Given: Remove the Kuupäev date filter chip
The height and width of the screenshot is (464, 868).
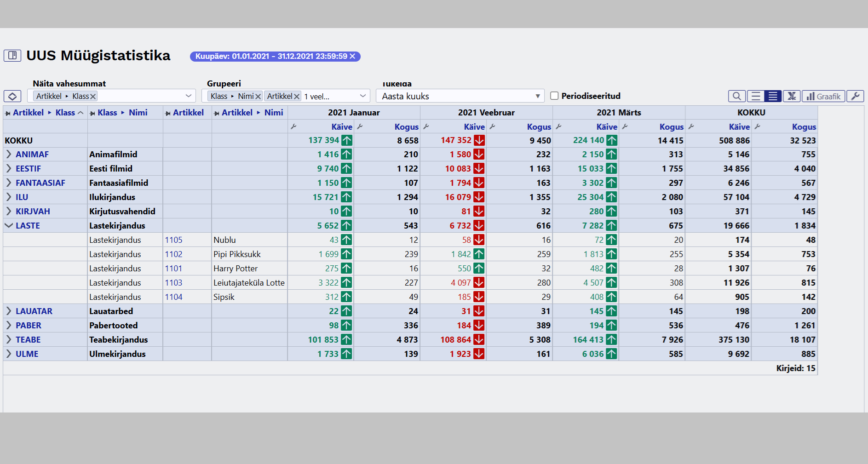Looking at the screenshot, I should point(353,56).
